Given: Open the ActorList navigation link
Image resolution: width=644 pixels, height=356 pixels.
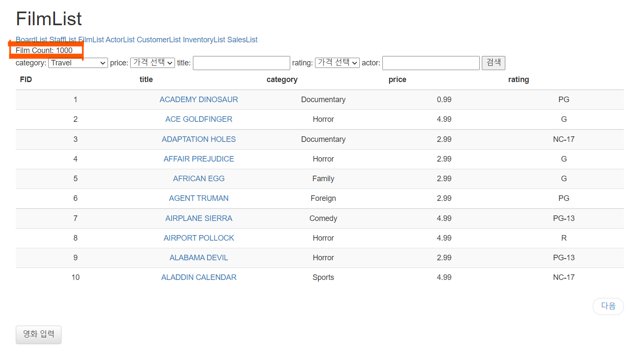Looking at the screenshot, I should click(120, 40).
